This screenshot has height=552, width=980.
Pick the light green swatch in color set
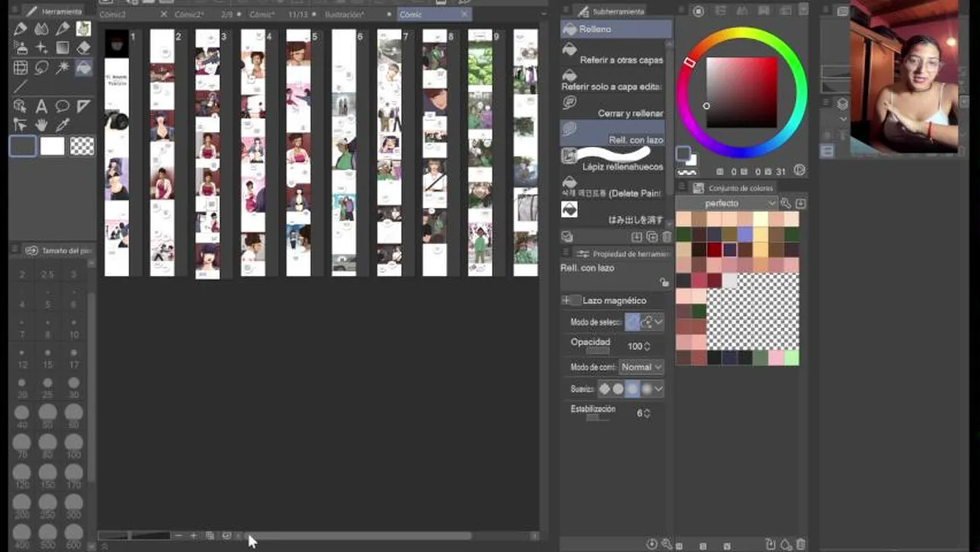coord(791,357)
